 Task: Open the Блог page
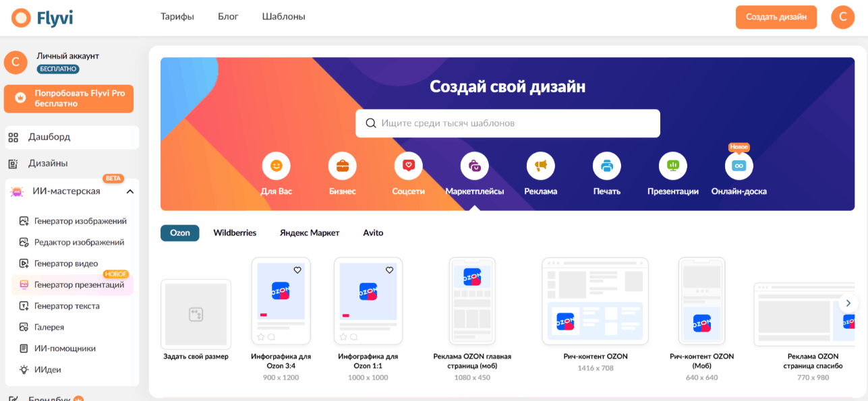pos(228,16)
